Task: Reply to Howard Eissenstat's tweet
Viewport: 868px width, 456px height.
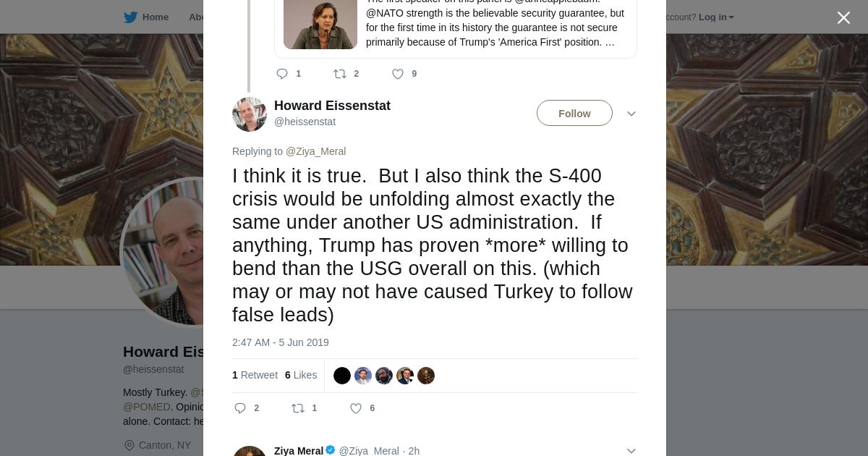Action: [241, 408]
